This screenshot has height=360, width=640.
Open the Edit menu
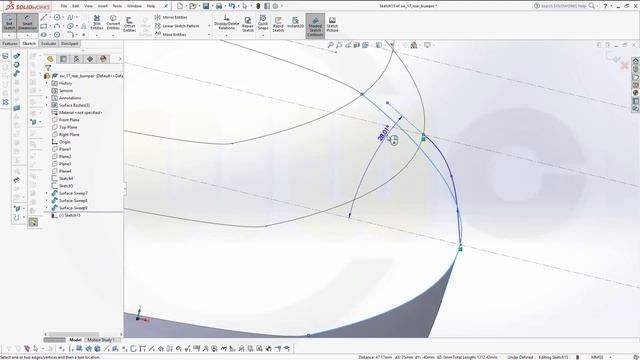coord(76,6)
